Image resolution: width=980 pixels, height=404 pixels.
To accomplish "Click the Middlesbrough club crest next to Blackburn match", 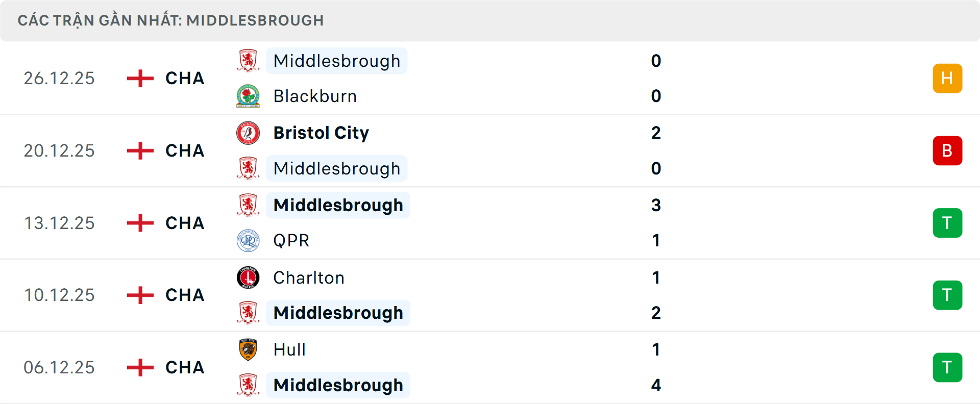I will (249, 60).
